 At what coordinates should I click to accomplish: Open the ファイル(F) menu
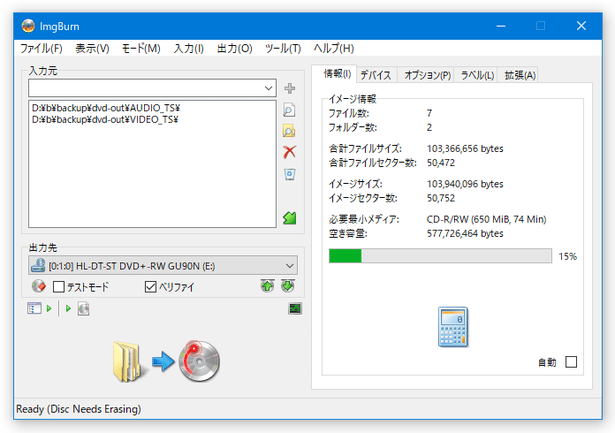click(41, 48)
